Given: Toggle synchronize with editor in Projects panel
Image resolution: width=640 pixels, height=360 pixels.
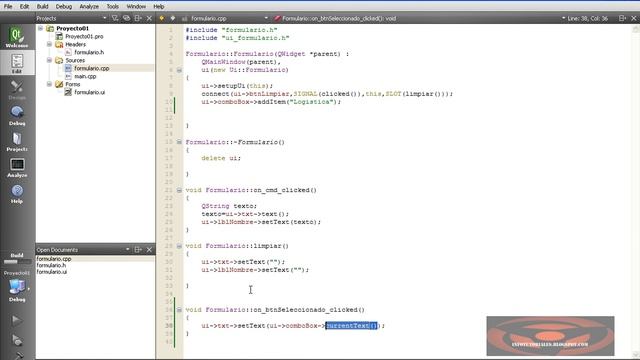Looking at the screenshot, I should tap(127, 18).
